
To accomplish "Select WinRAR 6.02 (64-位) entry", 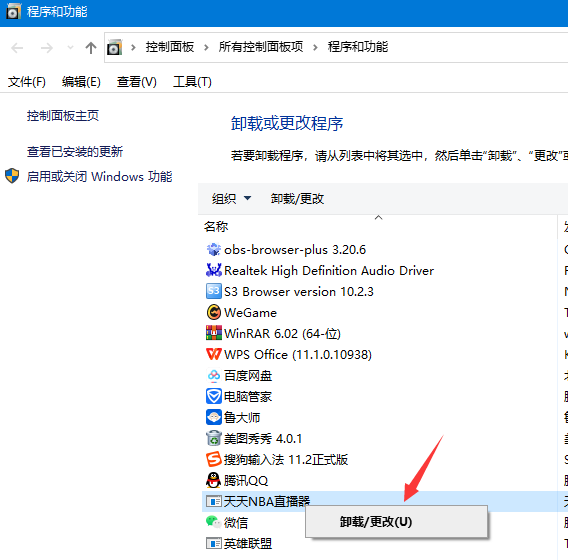I will [x=282, y=333].
